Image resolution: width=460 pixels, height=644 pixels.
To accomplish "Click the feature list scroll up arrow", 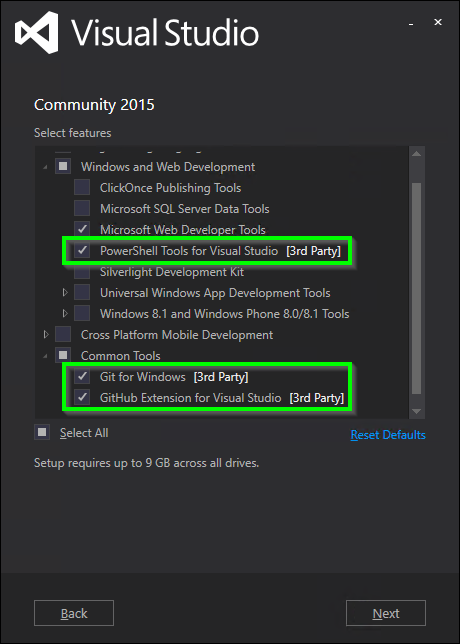I will pyautogui.click(x=416, y=154).
